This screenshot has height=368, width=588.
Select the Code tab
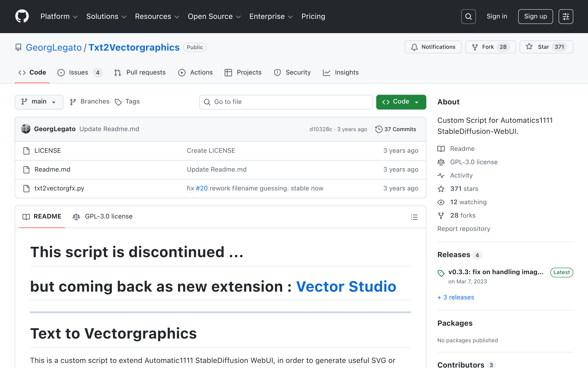[x=32, y=72]
